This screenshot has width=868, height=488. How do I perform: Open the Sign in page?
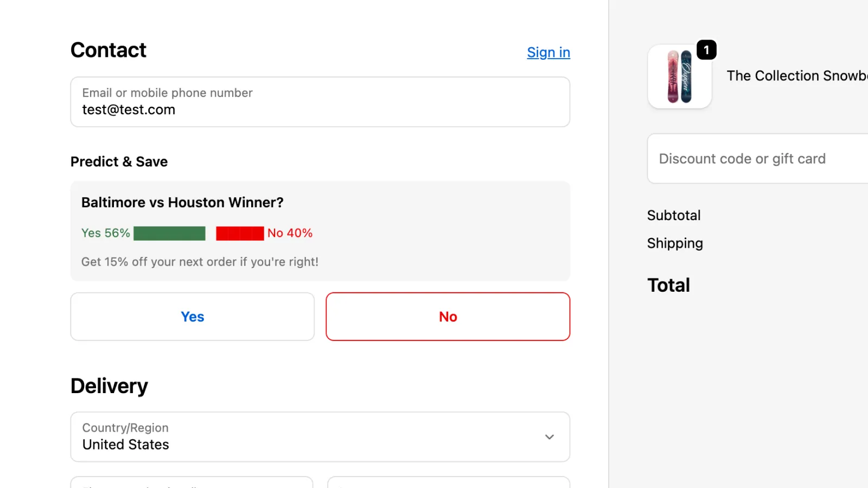[x=548, y=52]
